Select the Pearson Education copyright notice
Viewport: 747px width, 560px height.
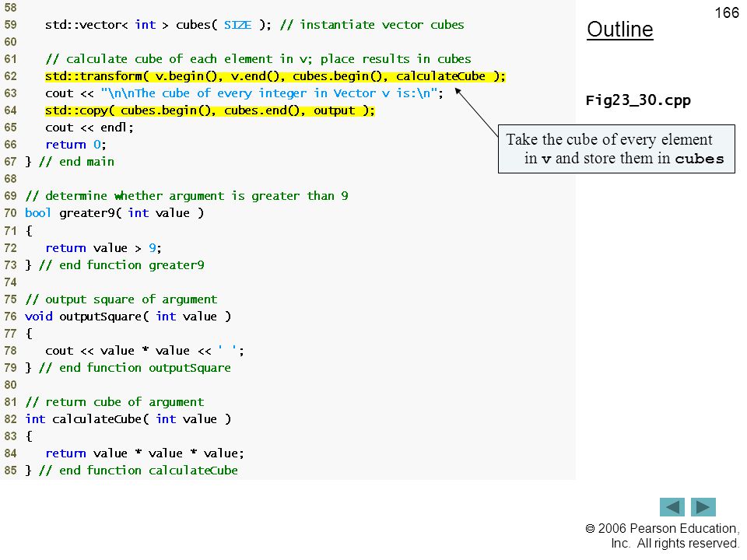[662, 536]
